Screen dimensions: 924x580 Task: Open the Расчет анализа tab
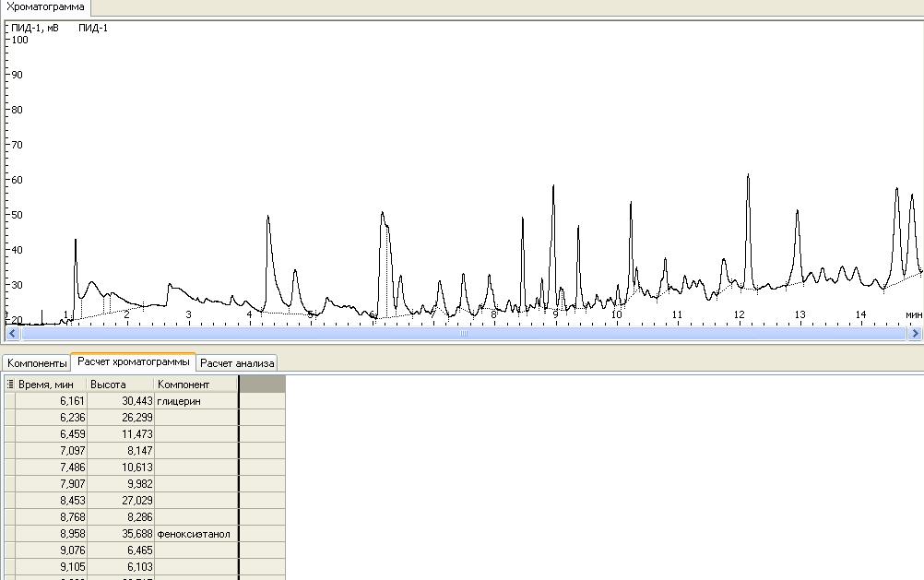(x=237, y=363)
